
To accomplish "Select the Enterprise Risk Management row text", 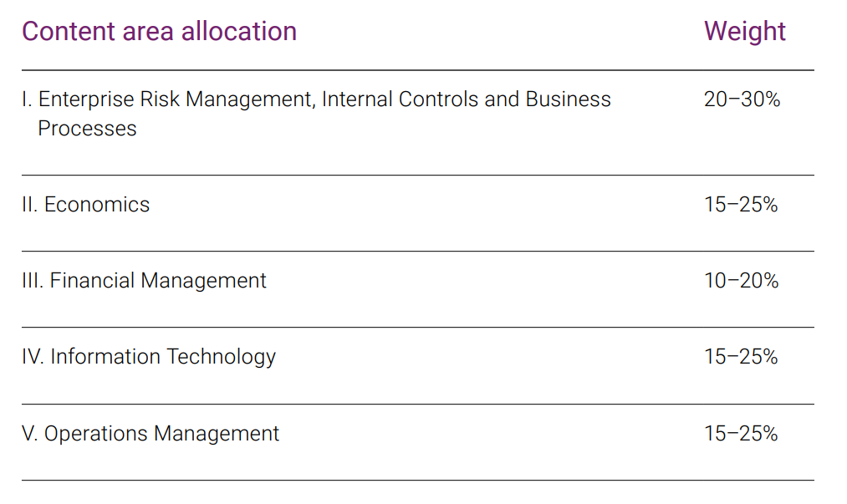I will [x=316, y=114].
